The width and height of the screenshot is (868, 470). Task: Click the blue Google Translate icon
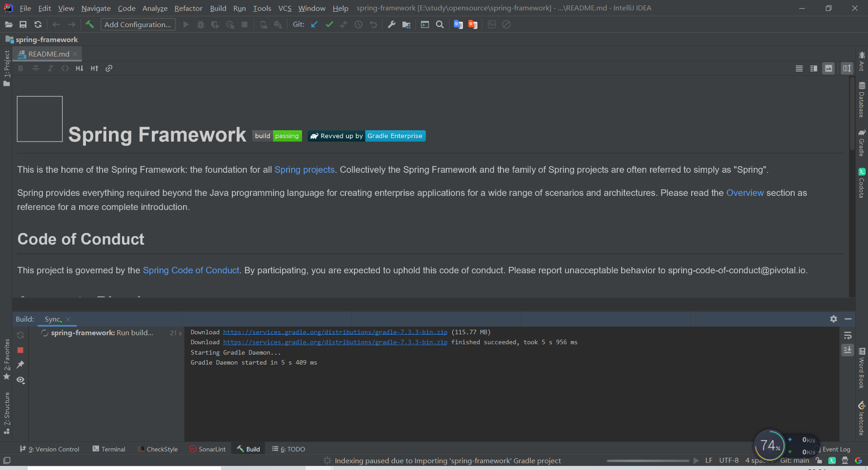(458, 24)
